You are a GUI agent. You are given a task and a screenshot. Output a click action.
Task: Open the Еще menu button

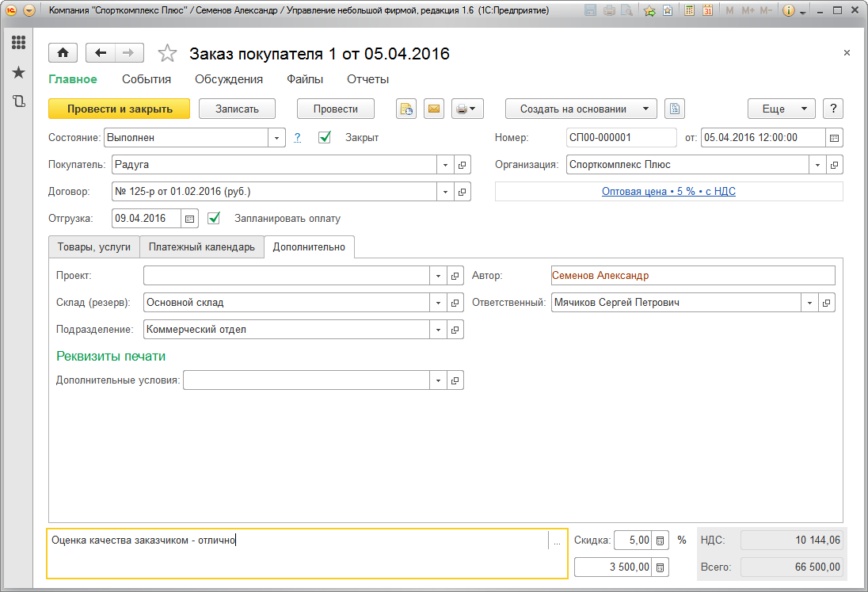coord(781,109)
